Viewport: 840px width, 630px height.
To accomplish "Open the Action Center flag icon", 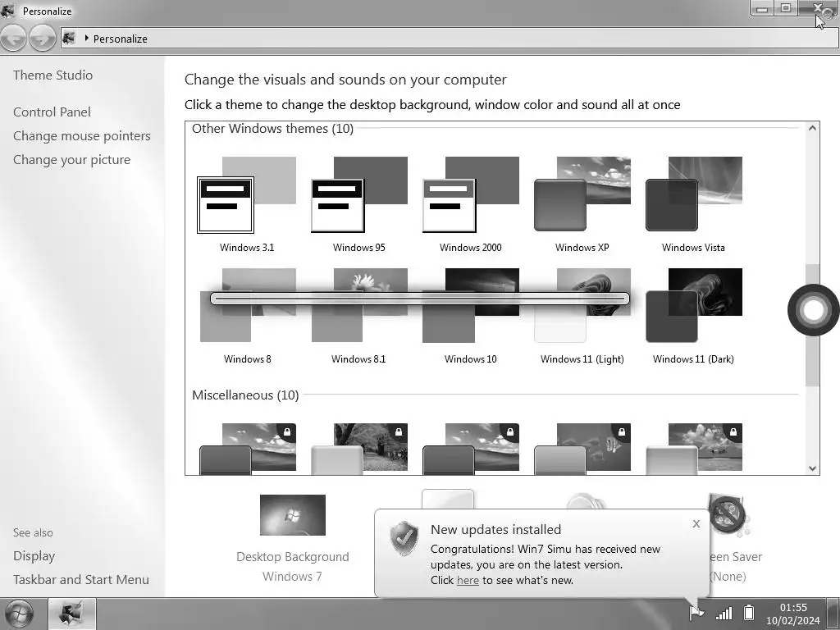I will [x=696, y=612].
